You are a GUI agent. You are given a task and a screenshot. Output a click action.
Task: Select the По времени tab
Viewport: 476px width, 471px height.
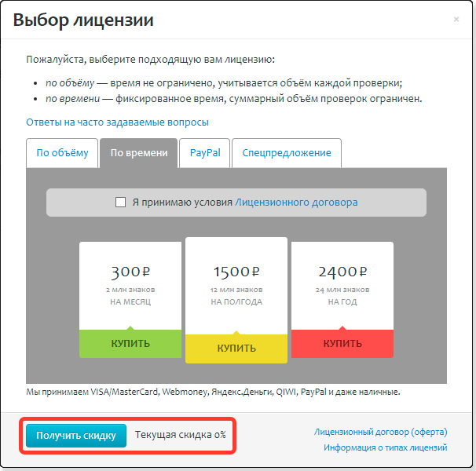point(139,153)
